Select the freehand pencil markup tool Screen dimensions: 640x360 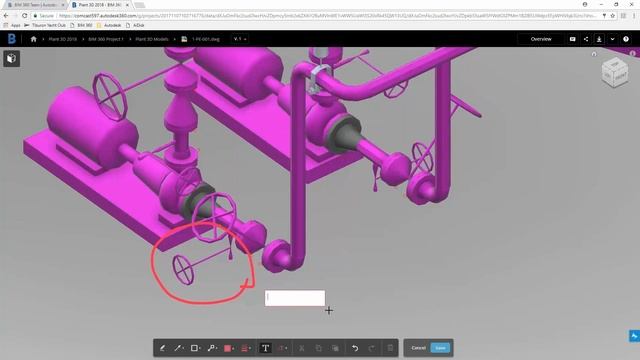tap(162, 348)
